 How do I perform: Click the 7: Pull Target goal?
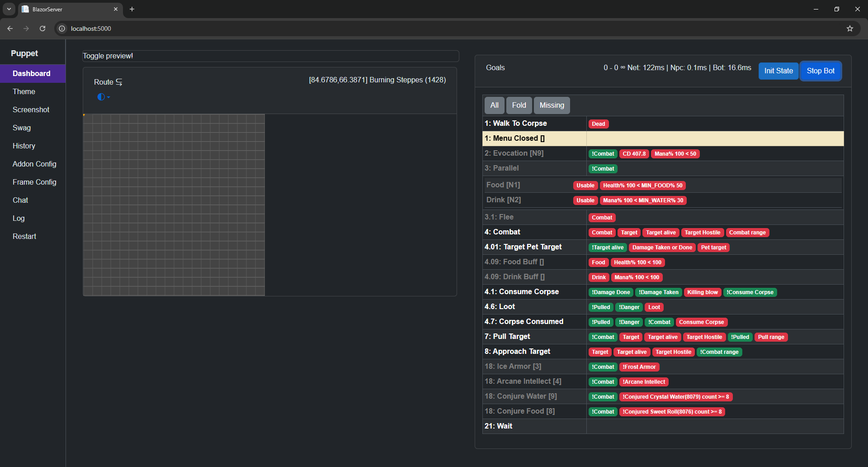507,336
